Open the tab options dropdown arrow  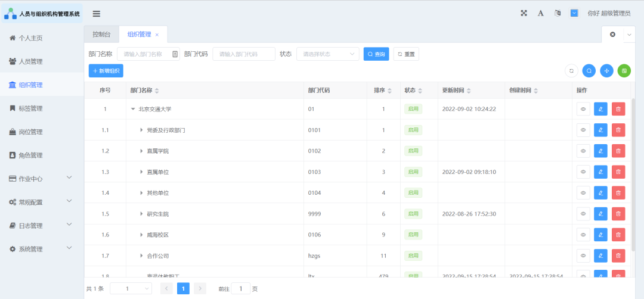[629, 35]
